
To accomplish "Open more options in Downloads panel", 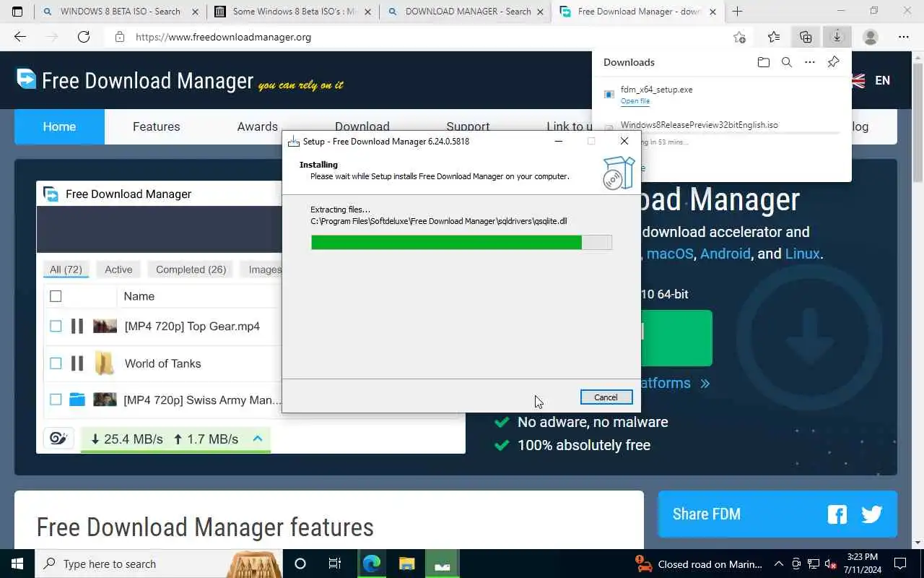I will (810, 62).
